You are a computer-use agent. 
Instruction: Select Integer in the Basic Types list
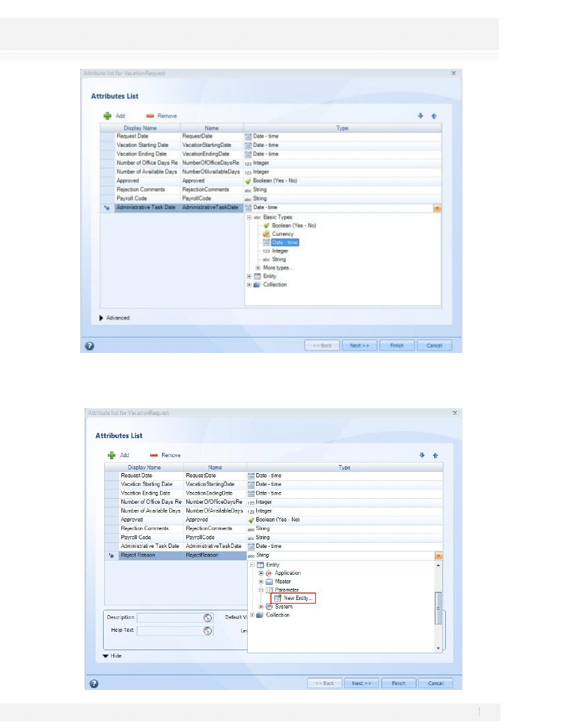coord(280,251)
